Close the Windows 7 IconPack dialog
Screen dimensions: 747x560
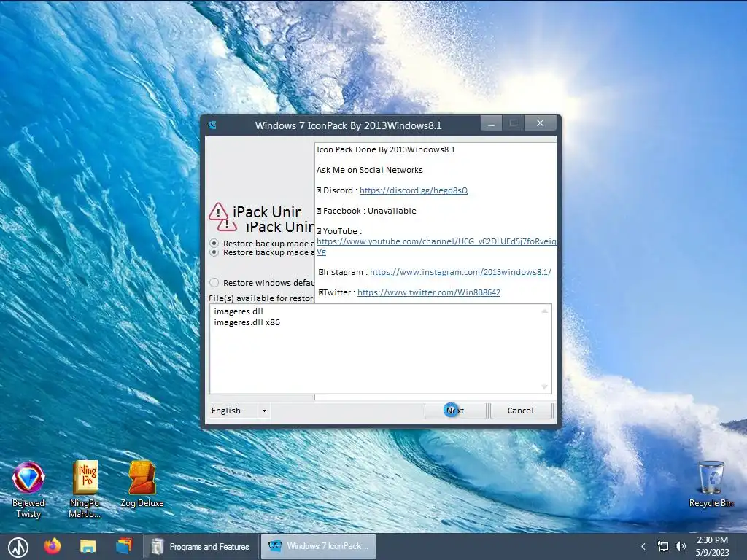[541, 123]
